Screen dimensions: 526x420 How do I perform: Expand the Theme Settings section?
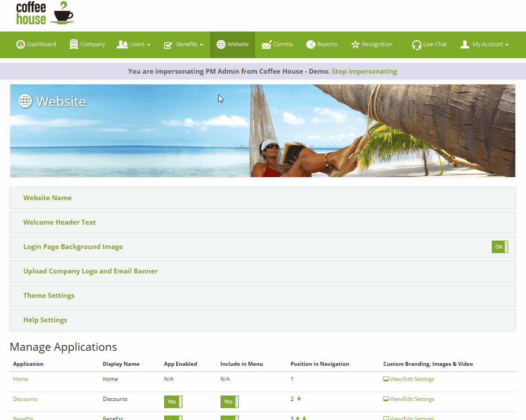[x=49, y=295]
